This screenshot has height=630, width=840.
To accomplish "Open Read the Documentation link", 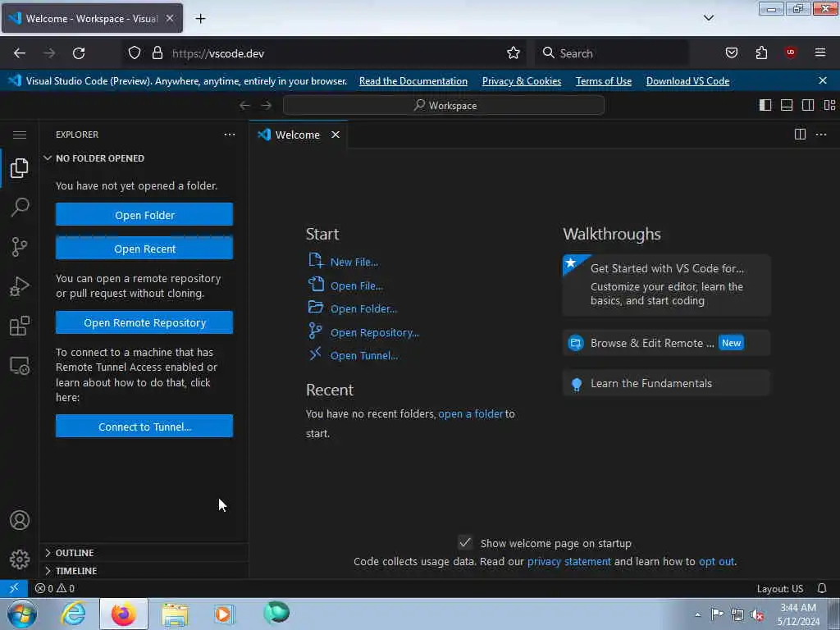I will coord(413,81).
